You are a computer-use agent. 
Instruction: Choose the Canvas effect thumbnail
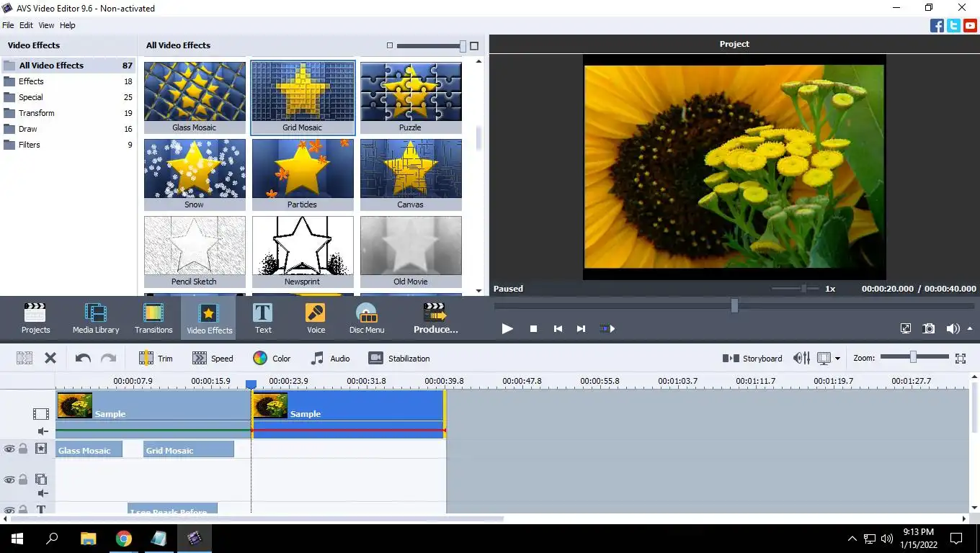411,174
